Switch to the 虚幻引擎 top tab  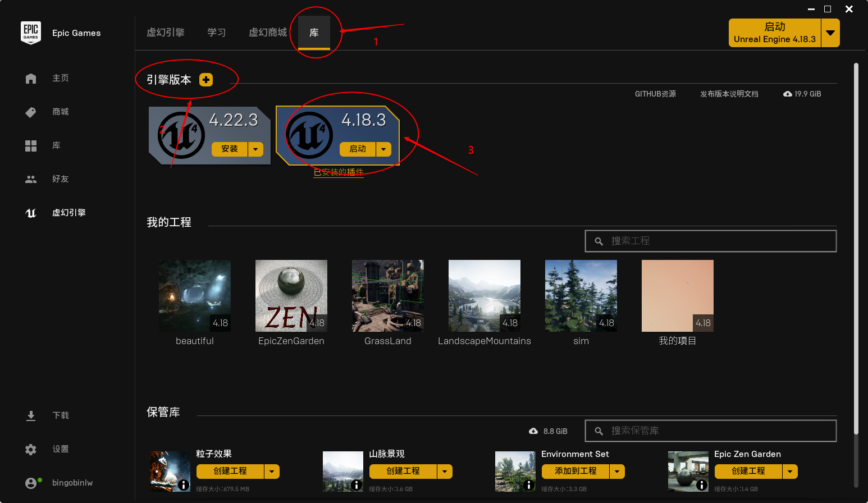click(x=166, y=33)
